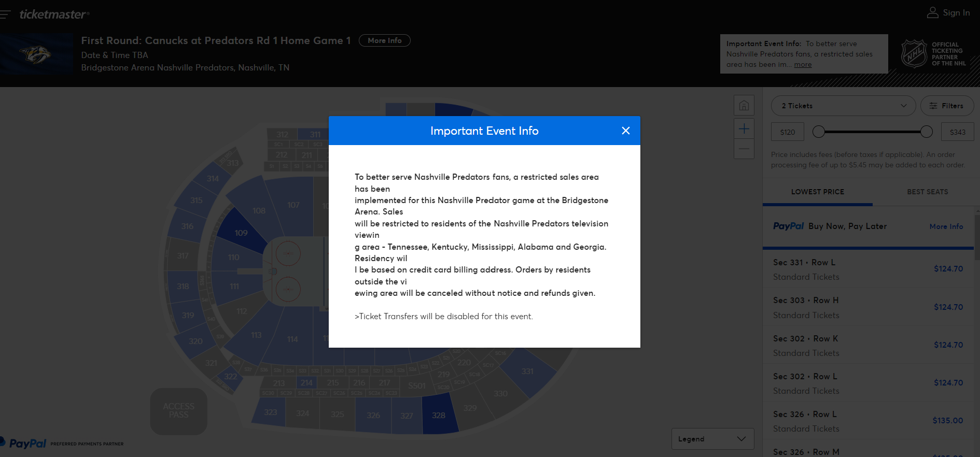Click the $135.00 price for Sec 326 Row L
The width and height of the screenshot is (980, 457).
(948, 421)
